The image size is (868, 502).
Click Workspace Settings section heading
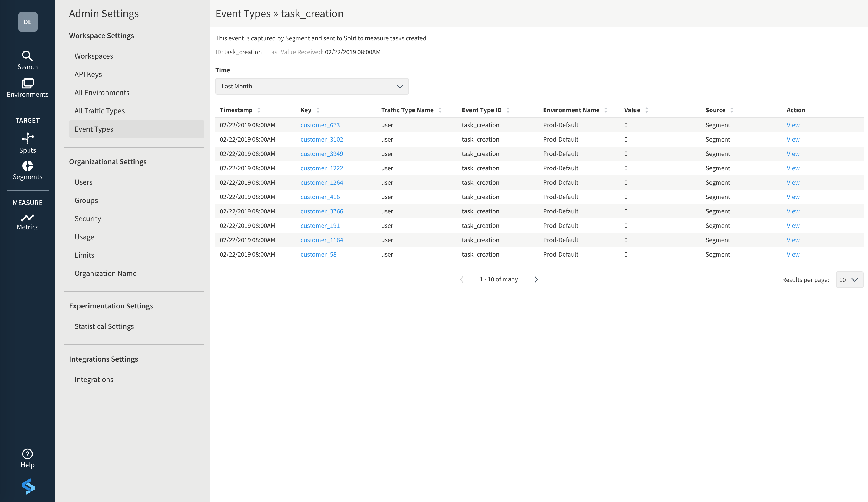point(101,35)
